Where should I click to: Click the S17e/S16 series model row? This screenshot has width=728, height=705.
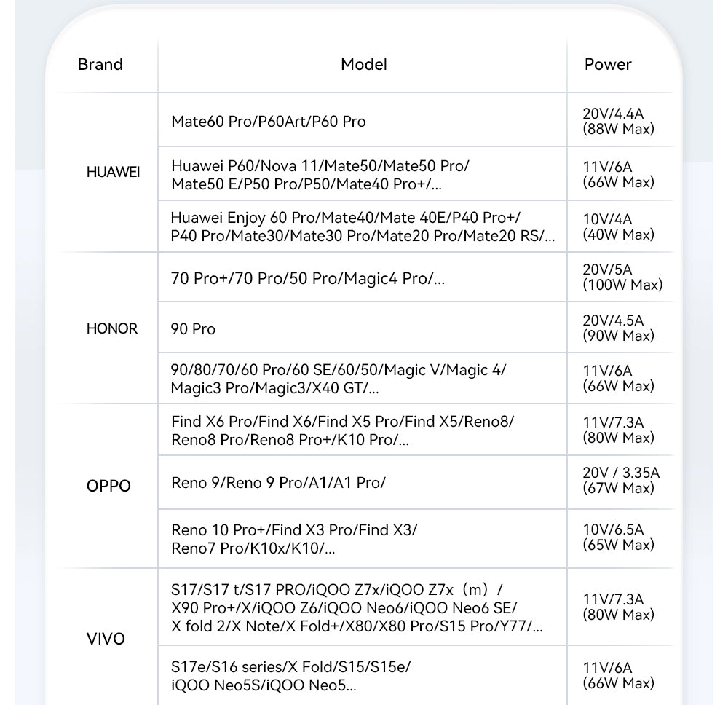[x=296, y=676]
